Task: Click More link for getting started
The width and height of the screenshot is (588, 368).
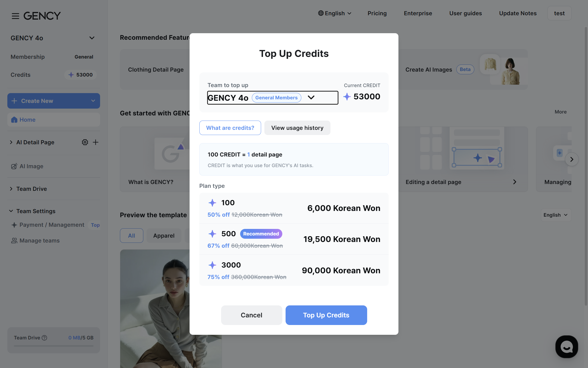Action: click(x=561, y=112)
